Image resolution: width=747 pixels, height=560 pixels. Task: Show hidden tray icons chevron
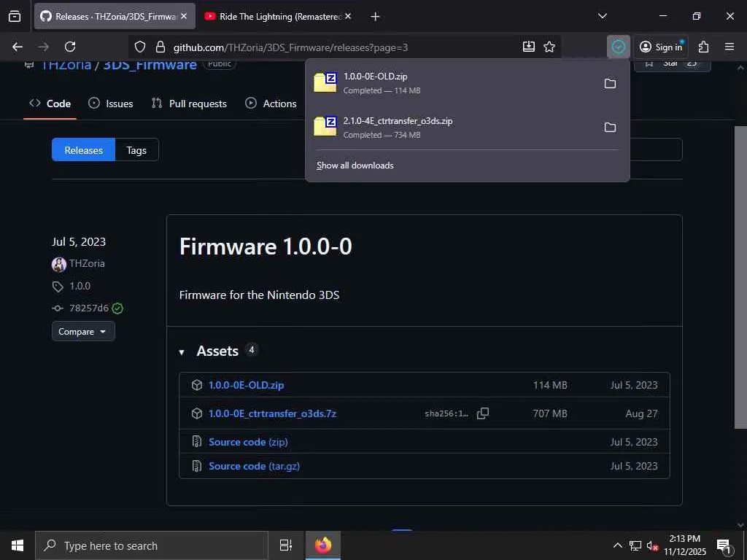617,545
